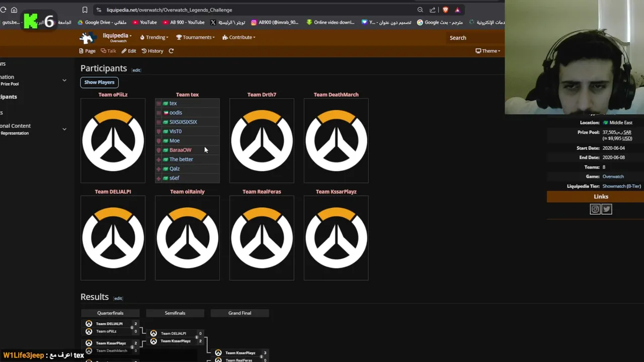
Task: Open the X Twitter bookmark
Action: coord(228,22)
